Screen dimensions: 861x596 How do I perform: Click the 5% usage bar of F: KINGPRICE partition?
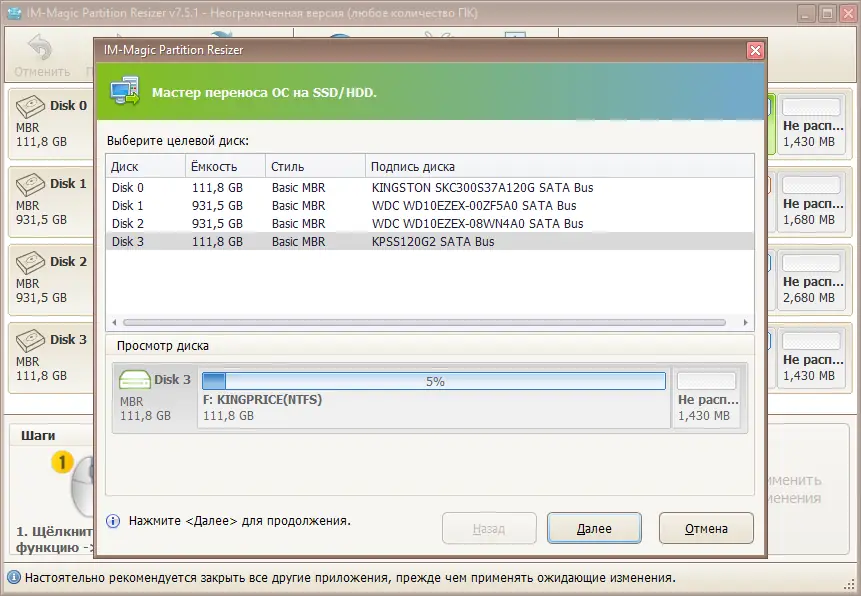click(x=434, y=381)
